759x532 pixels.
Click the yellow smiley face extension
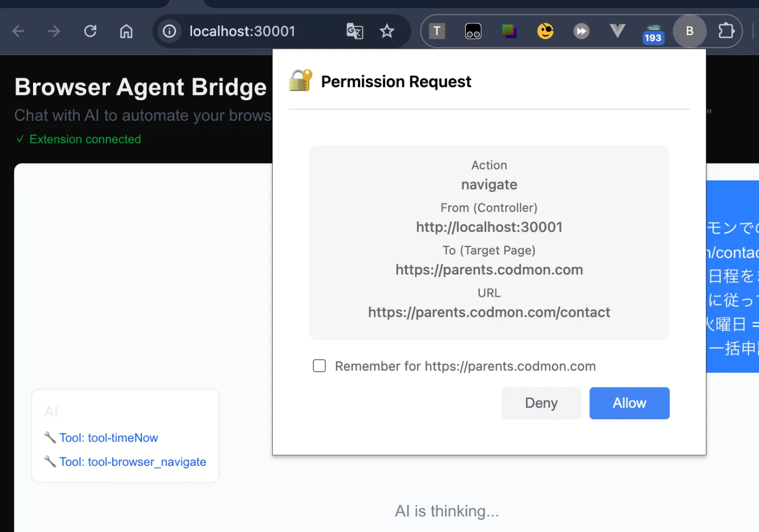pos(545,31)
